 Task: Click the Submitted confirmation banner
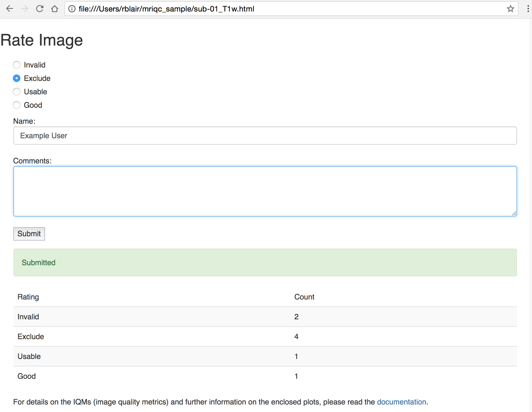click(265, 263)
